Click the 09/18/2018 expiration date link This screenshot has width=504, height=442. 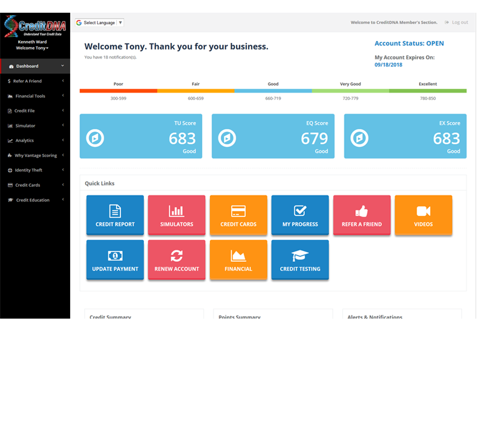click(388, 65)
